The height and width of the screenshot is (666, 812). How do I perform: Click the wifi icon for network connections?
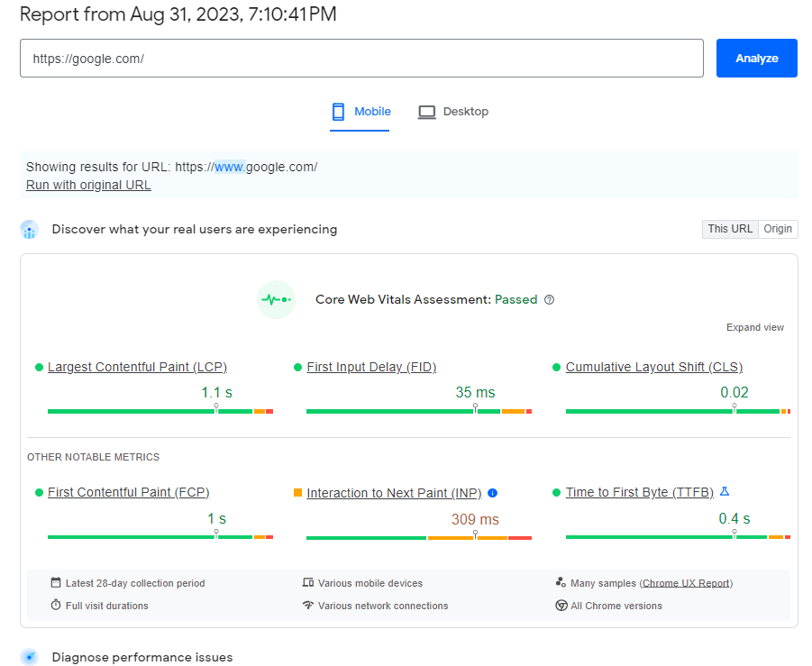coord(308,605)
